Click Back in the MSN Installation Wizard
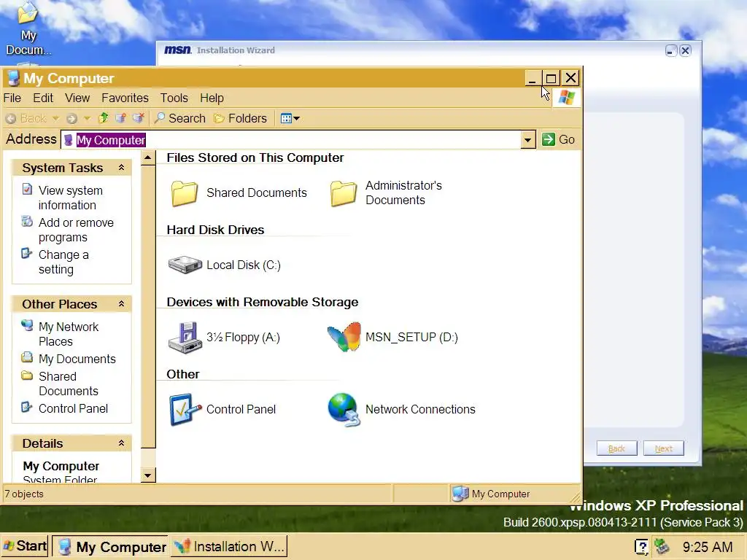Viewport: 747px width, 560px height. click(616, 448)
